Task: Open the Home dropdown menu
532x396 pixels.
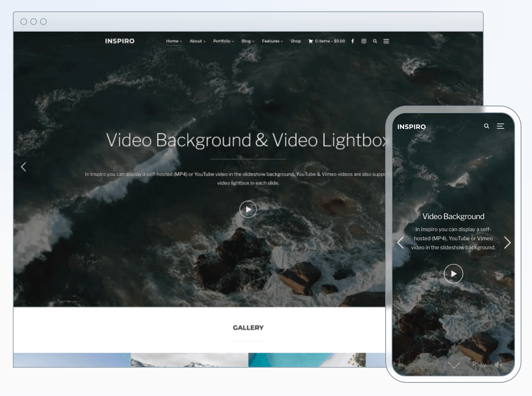Action: point(174,41)
